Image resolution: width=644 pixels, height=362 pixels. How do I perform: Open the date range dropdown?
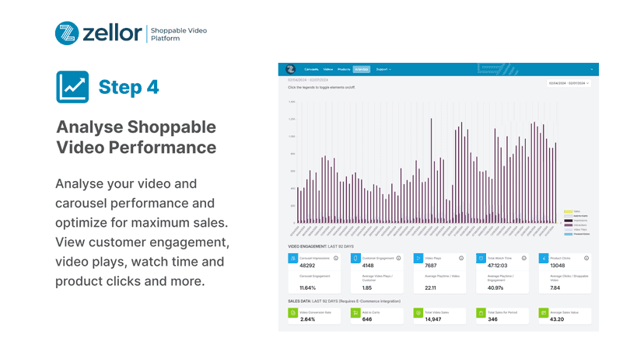[x=569, y=83]
